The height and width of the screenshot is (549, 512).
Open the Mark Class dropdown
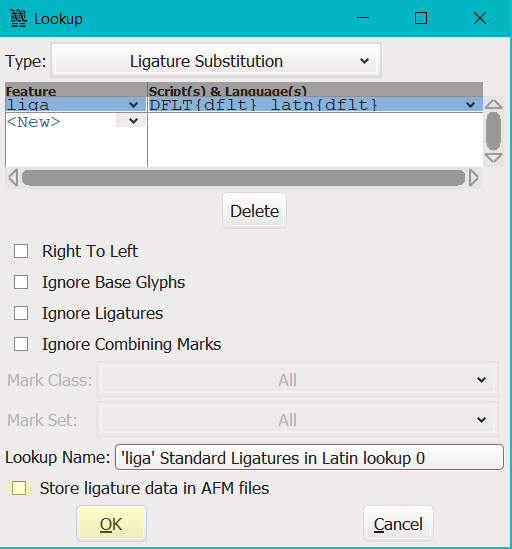coord(297,380)
